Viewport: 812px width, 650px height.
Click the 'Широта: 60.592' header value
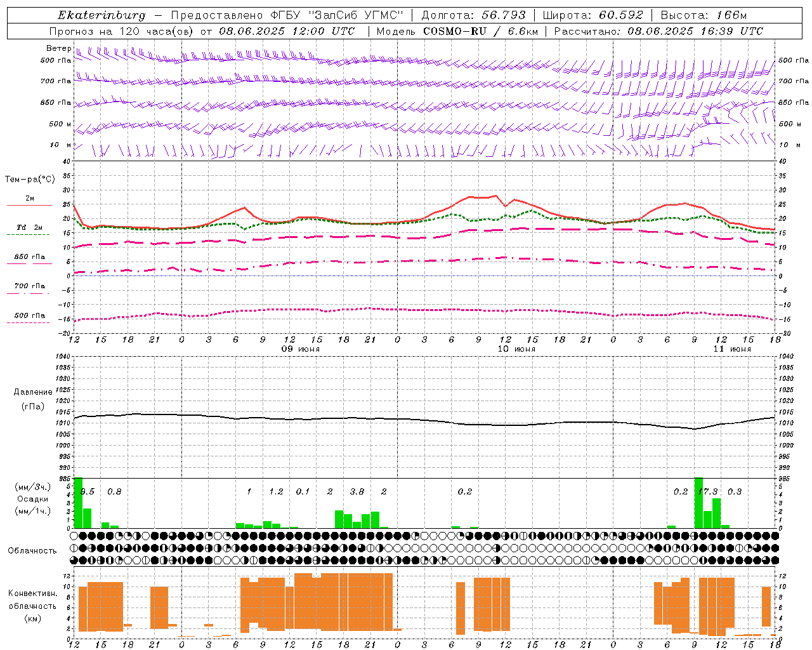pos(593,15)
